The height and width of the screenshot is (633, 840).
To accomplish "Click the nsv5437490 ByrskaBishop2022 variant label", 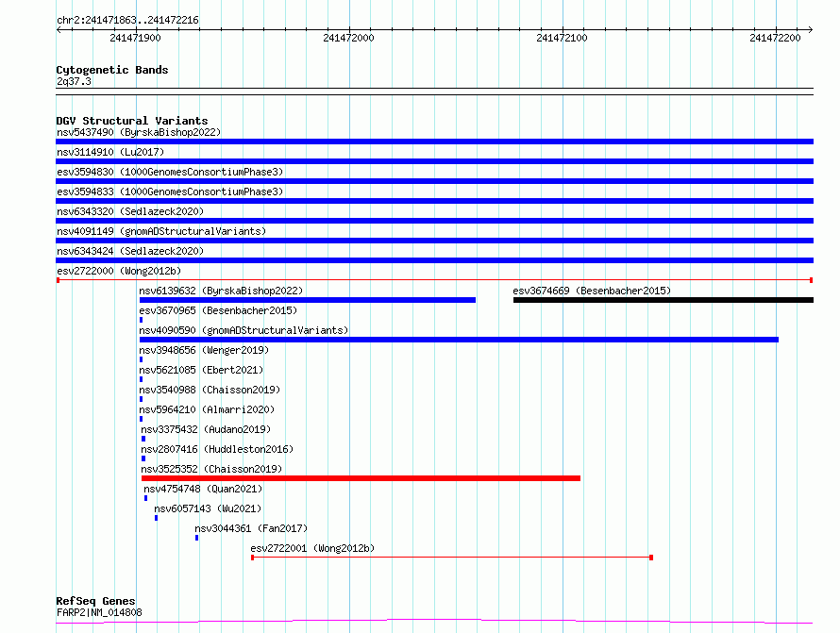I will (x=139, y=132).
